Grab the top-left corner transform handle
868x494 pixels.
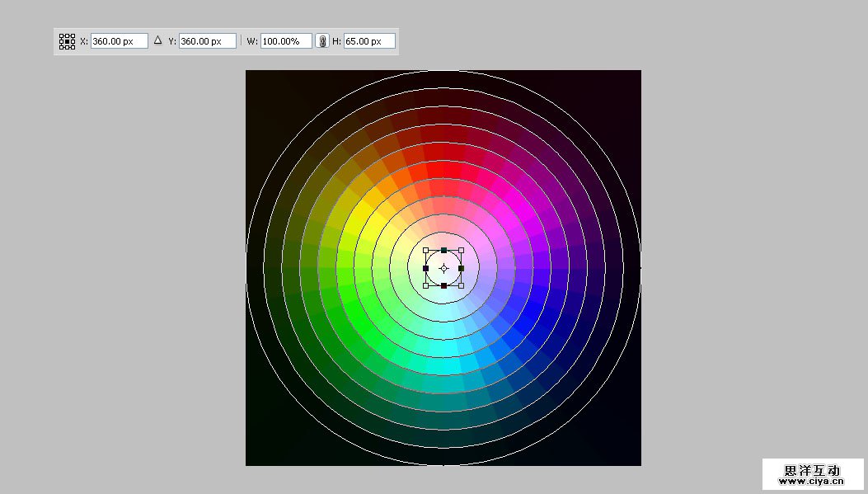pyautogui.click(x=426, y=250)
